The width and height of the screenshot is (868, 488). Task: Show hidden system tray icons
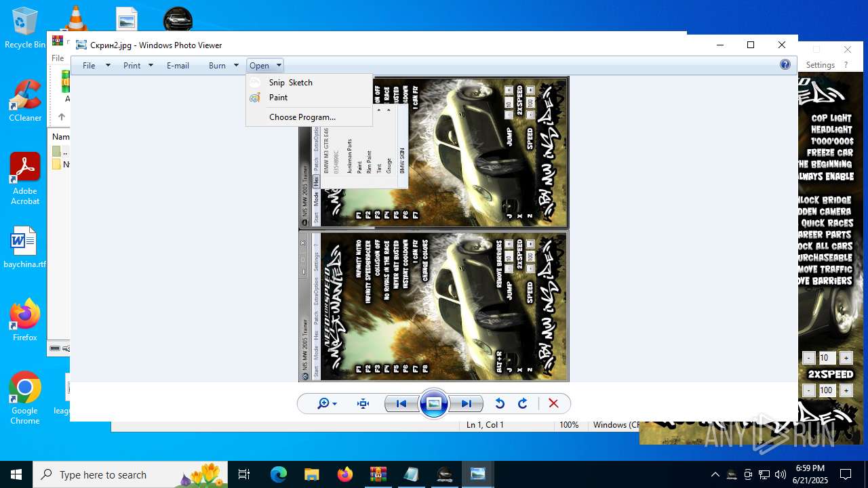[x=715, y=474]
